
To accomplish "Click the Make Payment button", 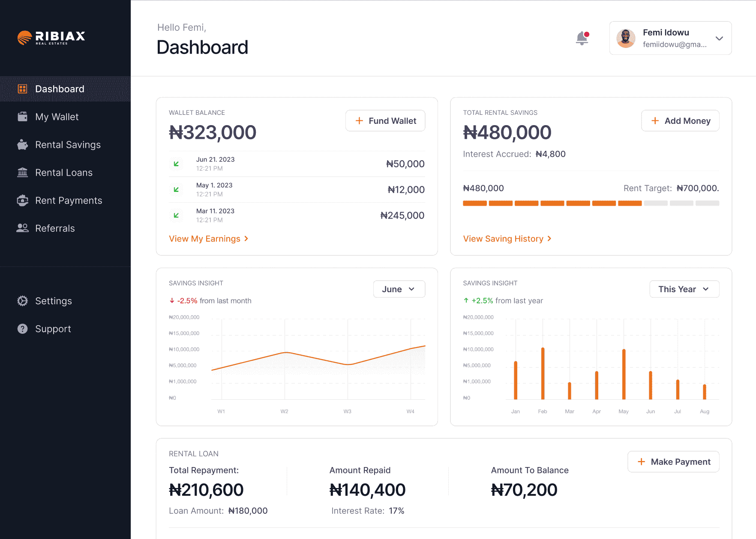I will (x=673, y=461).
